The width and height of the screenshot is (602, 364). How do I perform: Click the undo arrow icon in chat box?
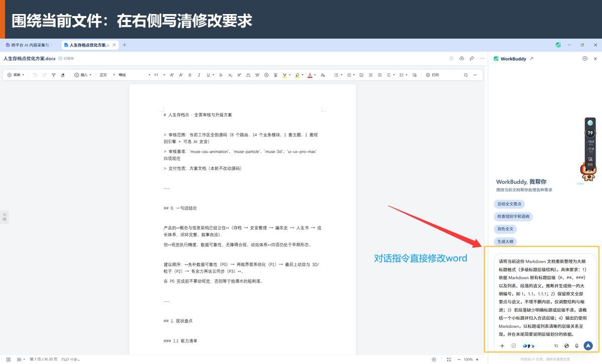pos(556,346)
